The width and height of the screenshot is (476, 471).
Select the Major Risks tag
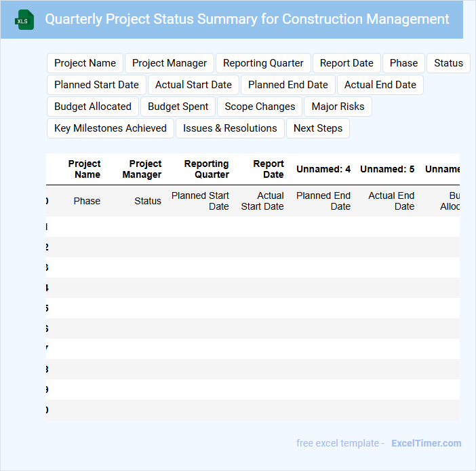[x=338, y=107]
